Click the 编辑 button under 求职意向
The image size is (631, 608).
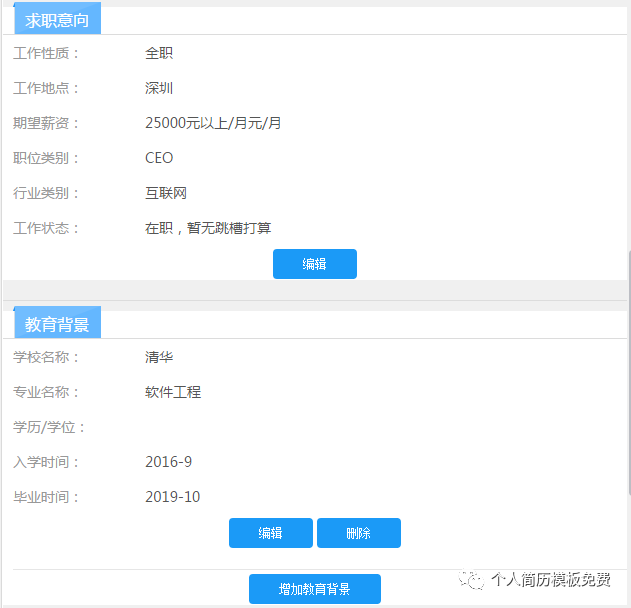315,264
